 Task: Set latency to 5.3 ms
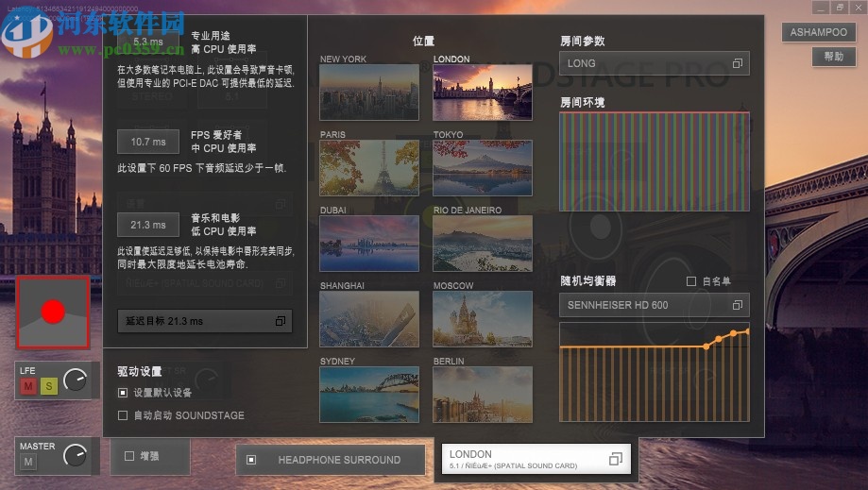click(147, 42)
